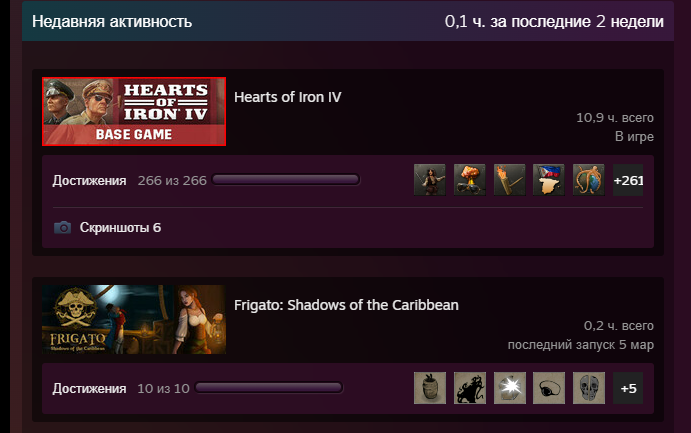Open the Frigato: Shadows of the Caribbean title link
691x433 pixels.
coord(346,305)
